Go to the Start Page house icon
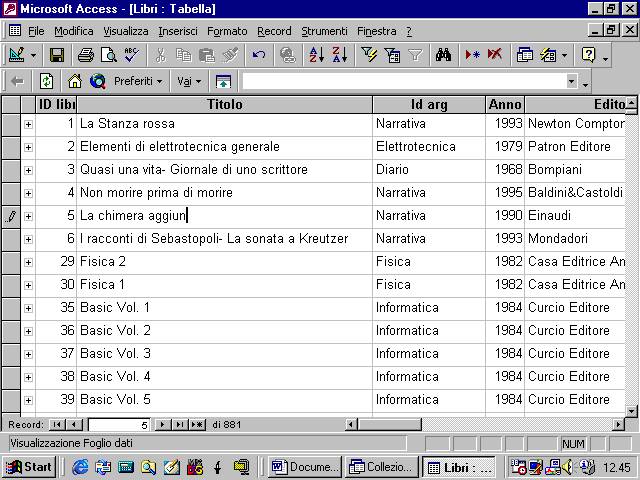This screenshot has width=640, height=480. tap(75, 81)
